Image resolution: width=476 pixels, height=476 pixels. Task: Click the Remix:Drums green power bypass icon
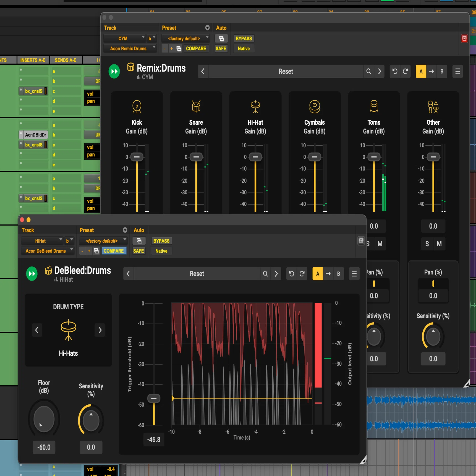114,71
